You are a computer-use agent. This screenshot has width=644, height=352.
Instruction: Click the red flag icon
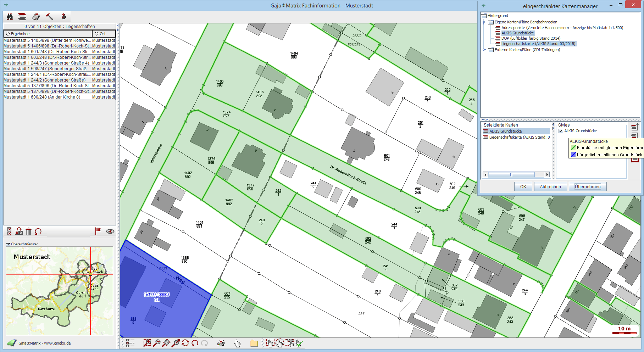click(x=98, y=231)
